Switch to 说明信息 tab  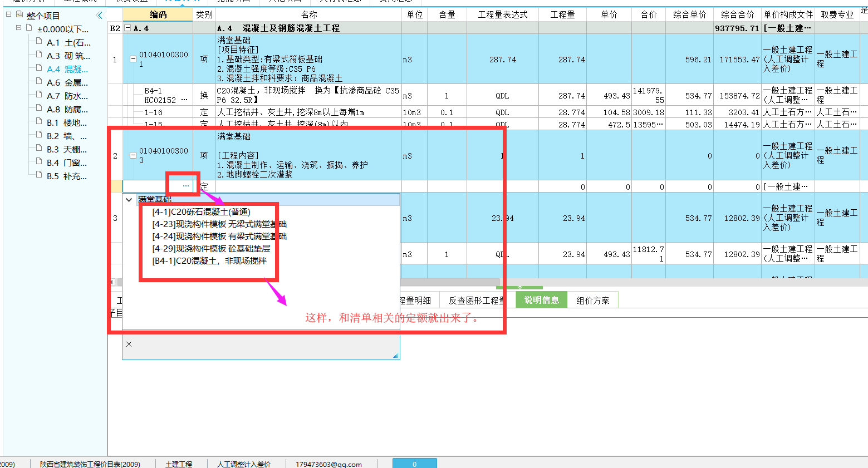[x=542, y=300]
